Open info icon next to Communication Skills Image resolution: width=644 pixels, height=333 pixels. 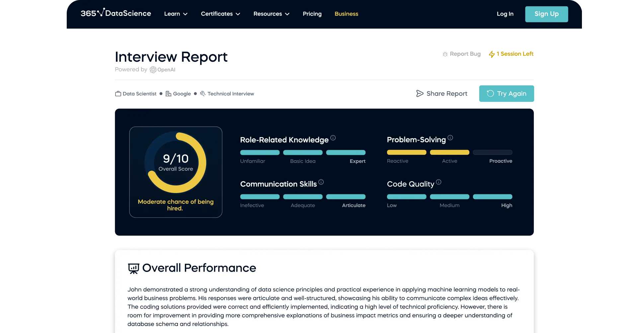[321, 182]
